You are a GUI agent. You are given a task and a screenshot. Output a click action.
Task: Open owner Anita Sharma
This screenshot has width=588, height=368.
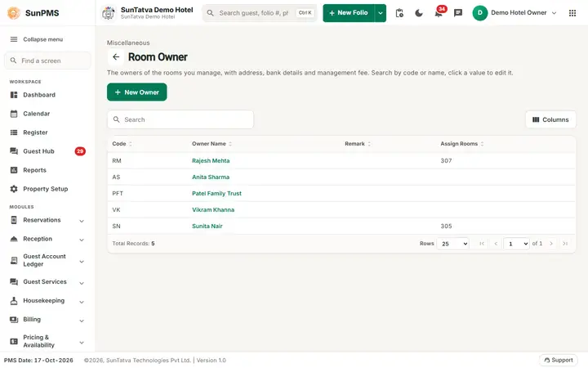211,177
